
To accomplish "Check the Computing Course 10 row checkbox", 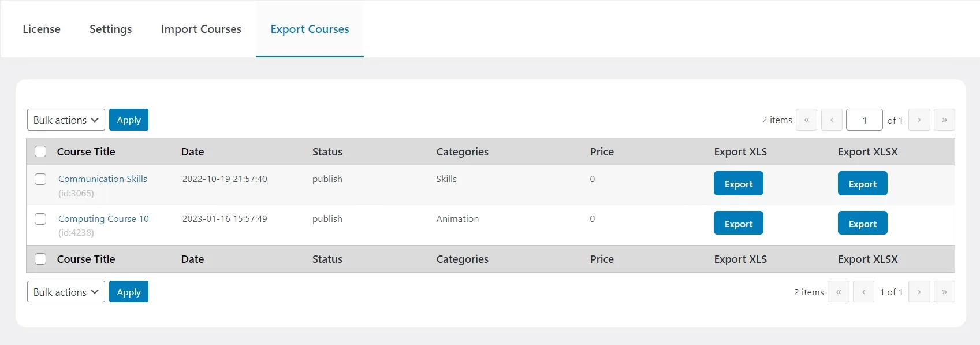I will 40,219.
